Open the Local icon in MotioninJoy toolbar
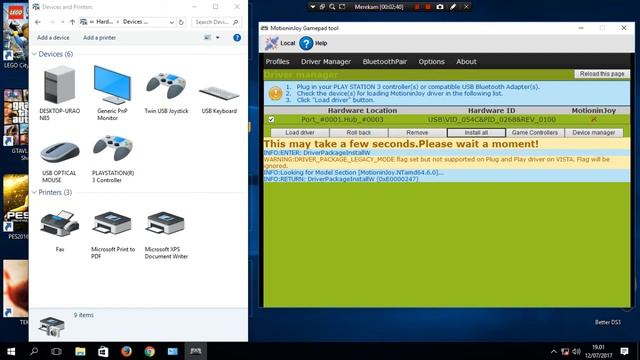 click(280, 43)
